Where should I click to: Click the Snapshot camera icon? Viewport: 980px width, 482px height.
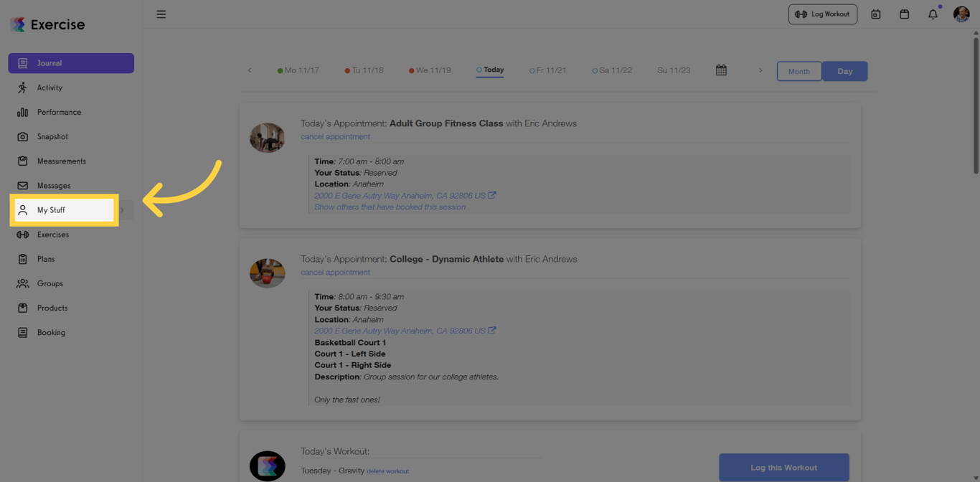click(22, 136)
